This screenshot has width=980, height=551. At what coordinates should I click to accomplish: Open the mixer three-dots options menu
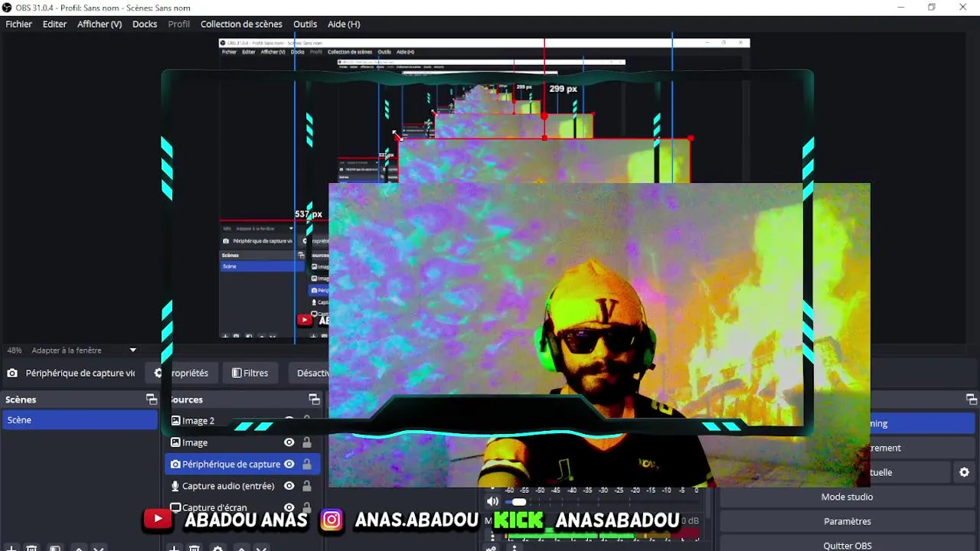pyautogui.click(x=514, y=548)
